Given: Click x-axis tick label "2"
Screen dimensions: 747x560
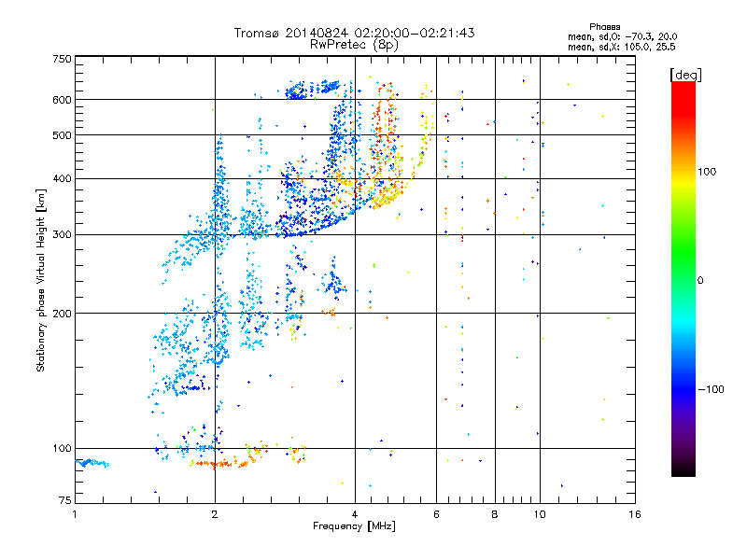Looking at the screenshot, I should point(215,514).
